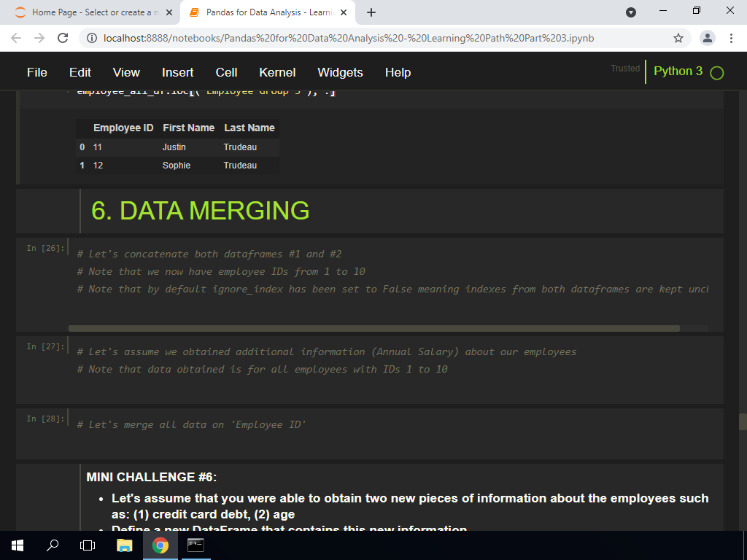Open the Windows Start menu
The image size is (747, 560).
point(18,545)
